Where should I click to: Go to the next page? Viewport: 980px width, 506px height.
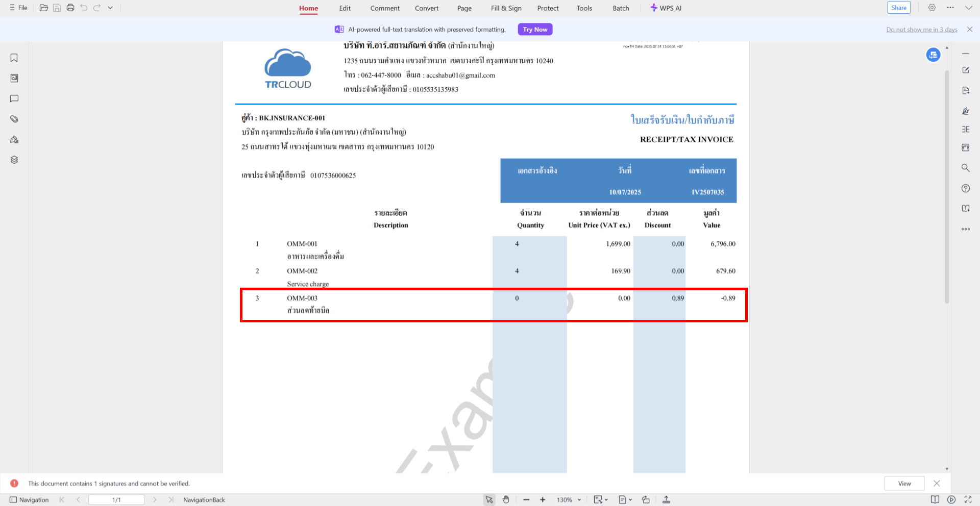155,500
